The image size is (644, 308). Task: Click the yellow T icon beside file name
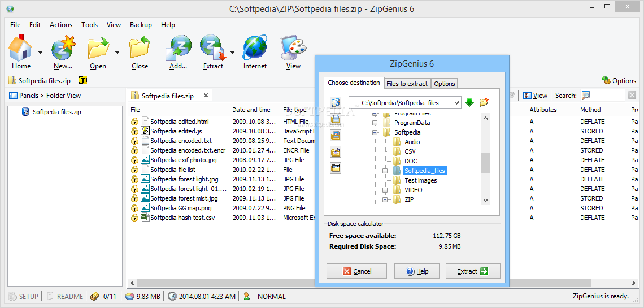tap(83, 80)
